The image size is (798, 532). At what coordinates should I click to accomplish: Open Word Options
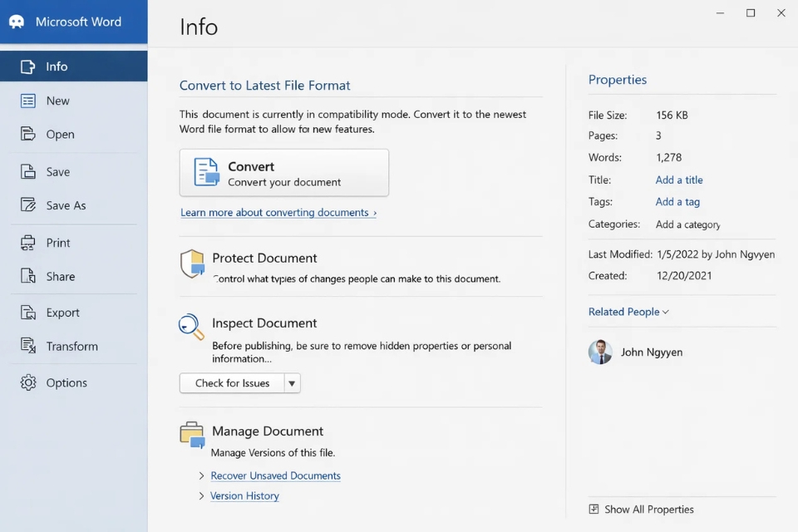(66, 382)
